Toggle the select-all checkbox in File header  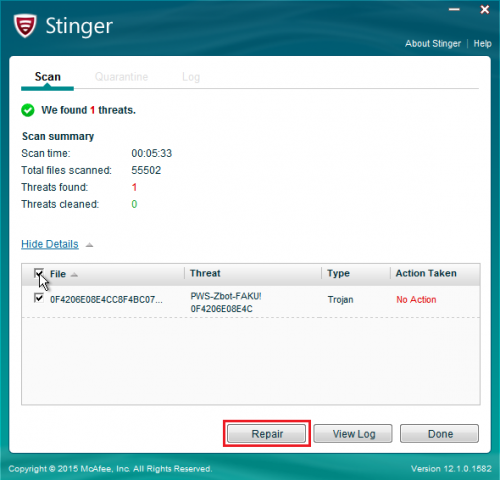(x=39, y=273)
